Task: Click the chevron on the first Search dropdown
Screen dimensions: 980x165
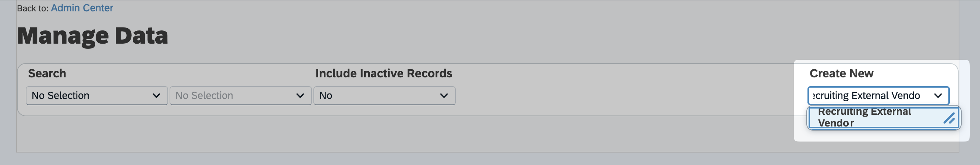Action: tap(156, 96)
